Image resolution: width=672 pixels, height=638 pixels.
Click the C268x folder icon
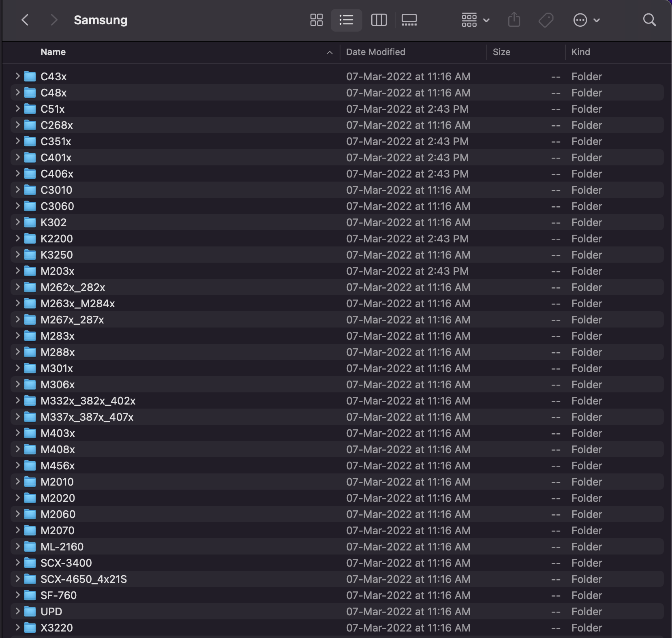(30, 125)
